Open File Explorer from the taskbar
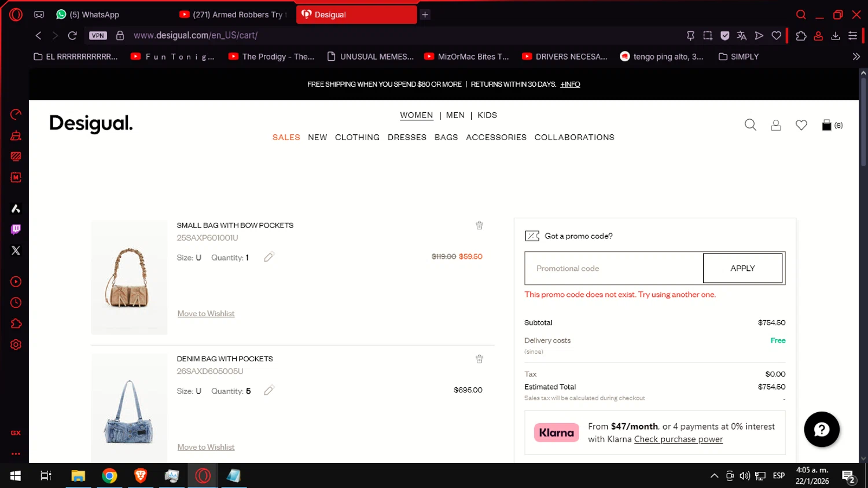This screenshot has width=868, height=488. tap(78, 476)
